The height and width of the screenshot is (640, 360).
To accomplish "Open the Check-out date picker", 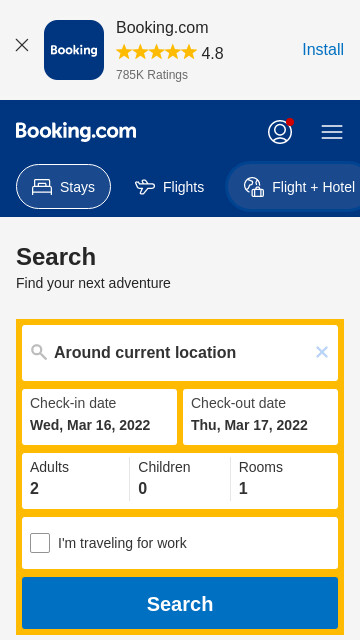I will click(x=260, y=417).
